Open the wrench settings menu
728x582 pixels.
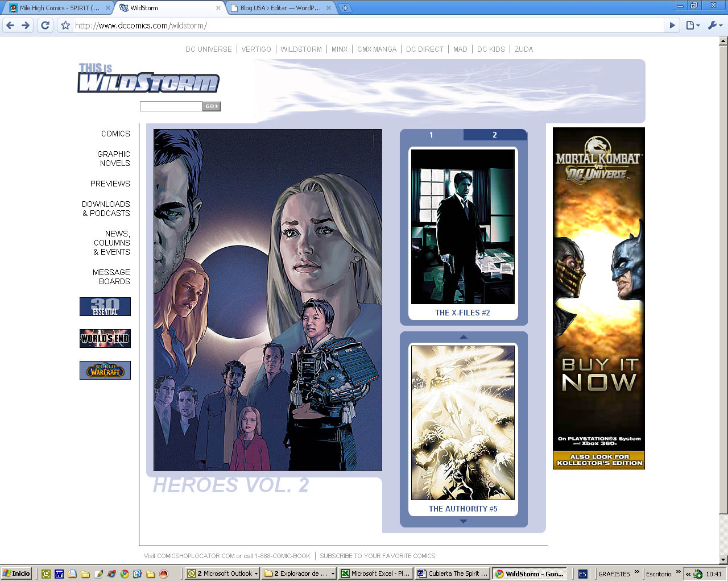(x=714, y=25)
